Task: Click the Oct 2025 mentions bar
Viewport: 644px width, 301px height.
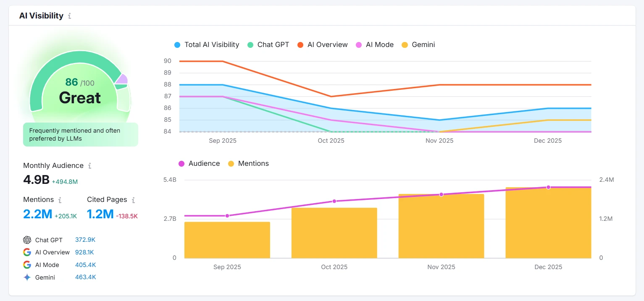Action: [334, 233]
